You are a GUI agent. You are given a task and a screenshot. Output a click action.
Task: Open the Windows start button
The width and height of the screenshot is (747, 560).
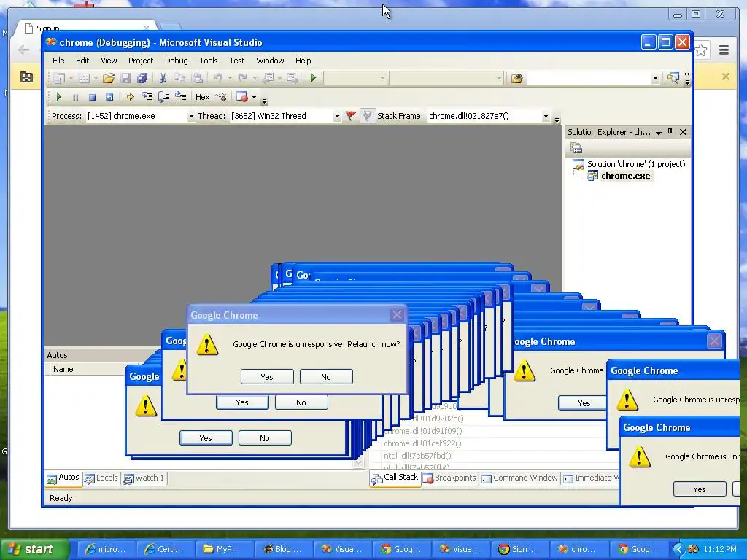pos(34,549)
